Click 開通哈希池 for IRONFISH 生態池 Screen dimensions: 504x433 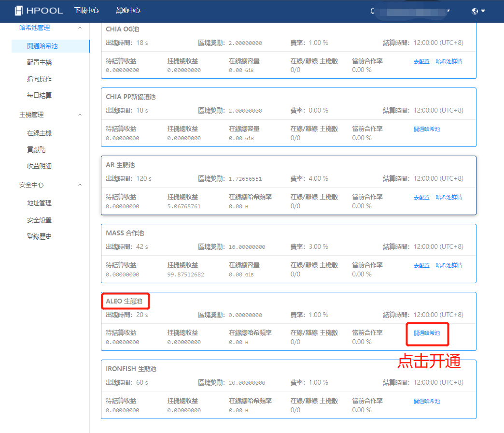[427, 401]
